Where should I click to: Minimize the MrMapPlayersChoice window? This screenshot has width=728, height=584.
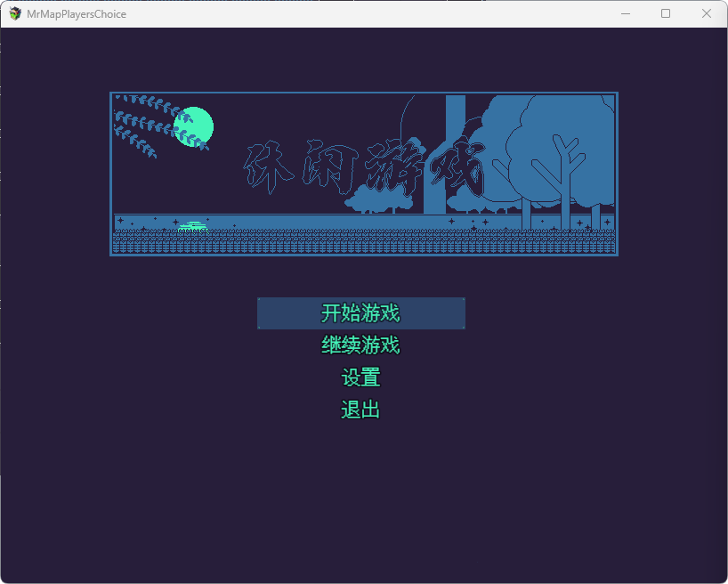click(626, 14)
